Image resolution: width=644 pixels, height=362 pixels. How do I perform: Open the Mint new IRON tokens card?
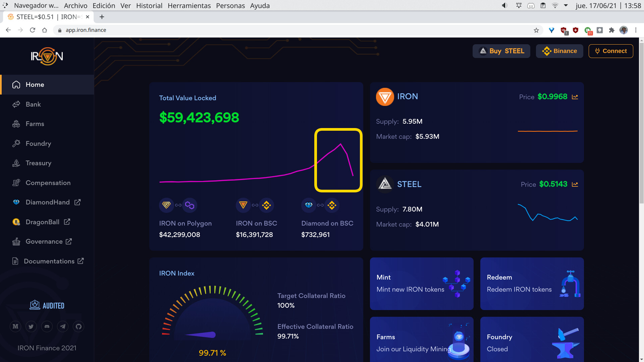(x=422, y=284)
